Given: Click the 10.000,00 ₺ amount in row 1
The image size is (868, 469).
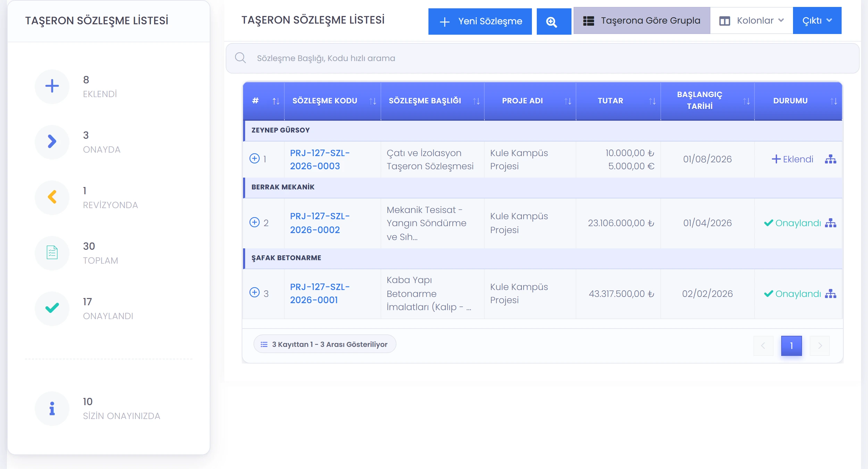Looking at the screenshot, I should (x=630, y=153).
